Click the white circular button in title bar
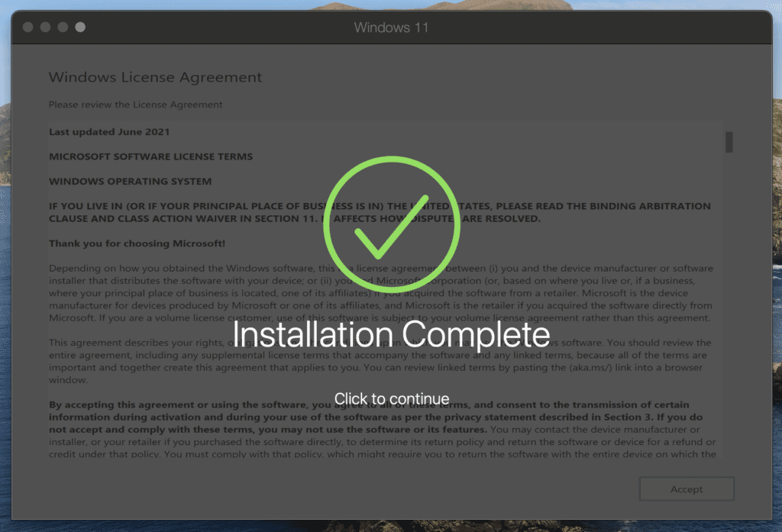This screenshot has width=782, height=532. click(x=80, y=27)
